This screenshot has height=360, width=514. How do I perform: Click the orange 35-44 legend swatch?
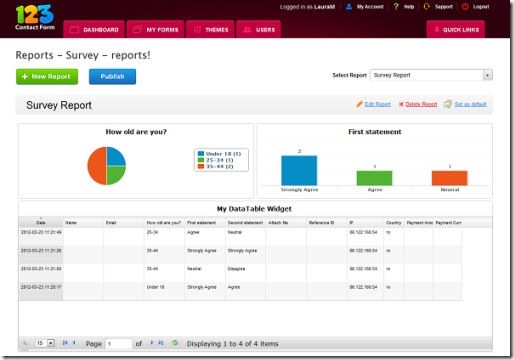(x=201, y=166)
